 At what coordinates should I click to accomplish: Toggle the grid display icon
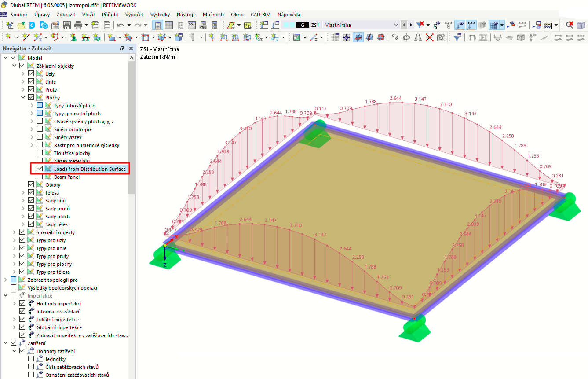pos(335,37)
